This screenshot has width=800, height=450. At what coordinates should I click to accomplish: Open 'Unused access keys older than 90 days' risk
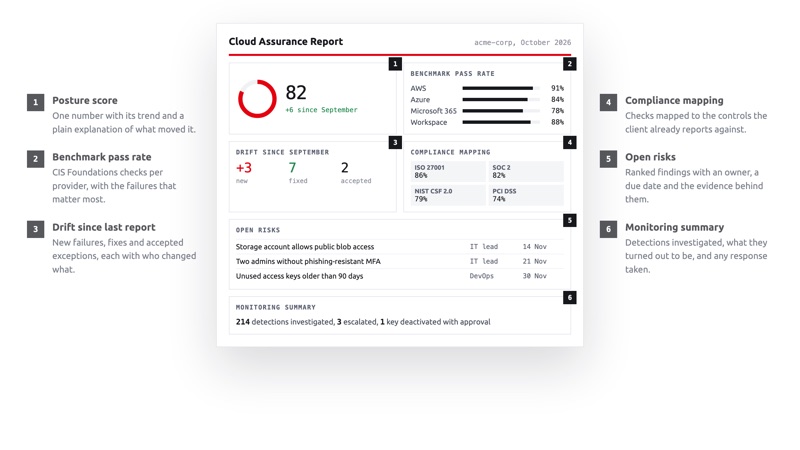[x=299, y=276]
